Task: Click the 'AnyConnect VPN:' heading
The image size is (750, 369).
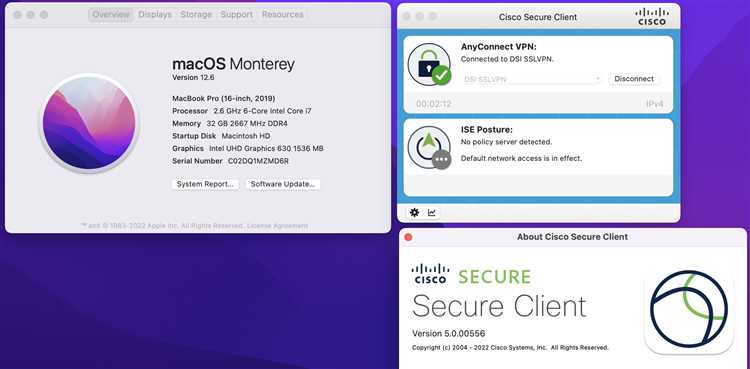Action: click(499, 47)
